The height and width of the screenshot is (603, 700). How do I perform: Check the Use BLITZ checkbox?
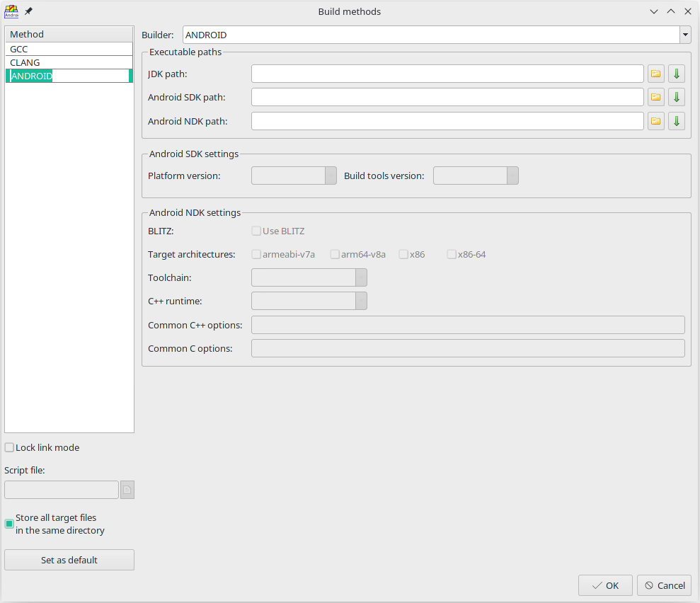tap(256, 231)
